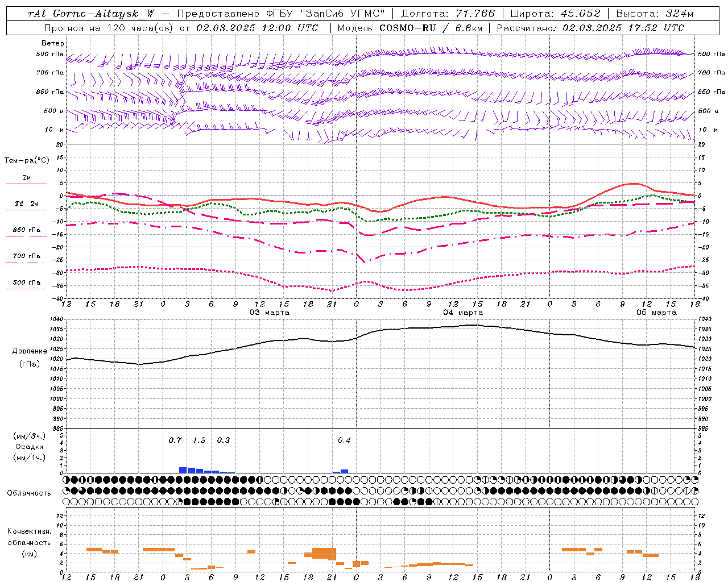
Task: Click the forecast header Прогноз на 120 часа(ов)
Action: point(109,28)
